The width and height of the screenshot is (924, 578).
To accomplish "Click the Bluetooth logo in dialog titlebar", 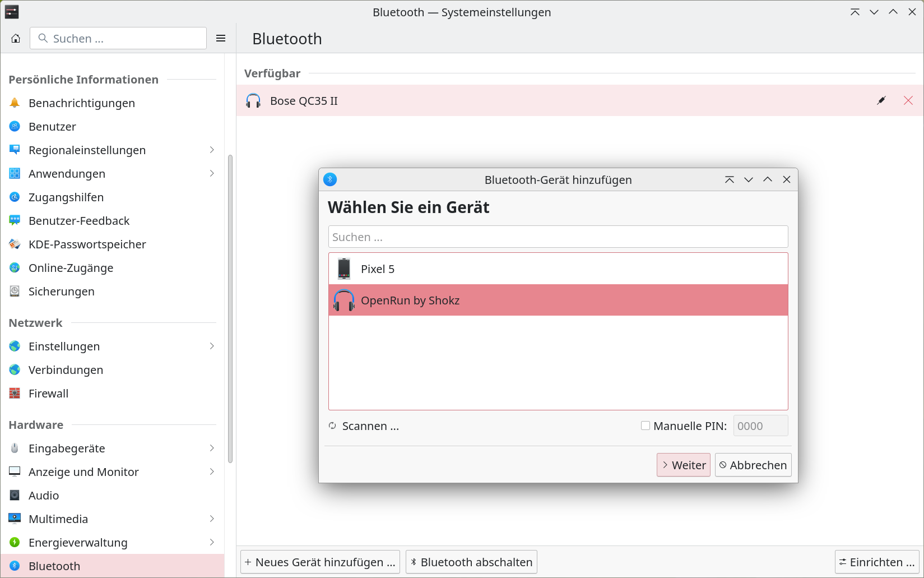I will (330, 179).
